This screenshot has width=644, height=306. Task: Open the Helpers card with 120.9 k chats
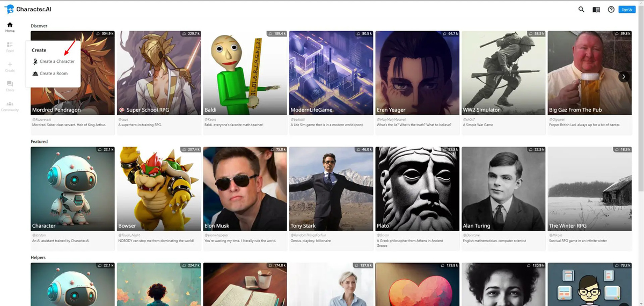click(503, 285)
